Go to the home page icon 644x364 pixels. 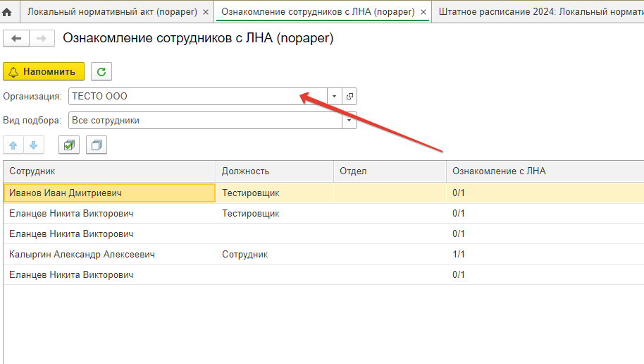7,12
